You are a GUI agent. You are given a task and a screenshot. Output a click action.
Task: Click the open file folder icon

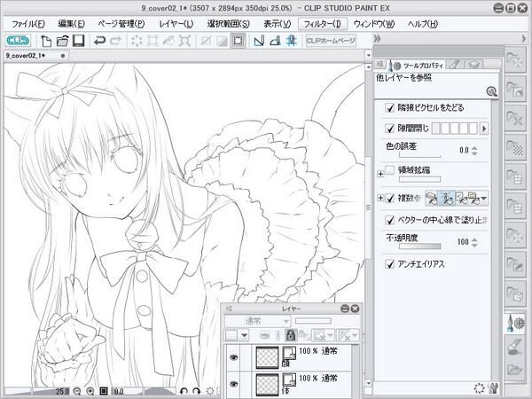tap(62, 41)
